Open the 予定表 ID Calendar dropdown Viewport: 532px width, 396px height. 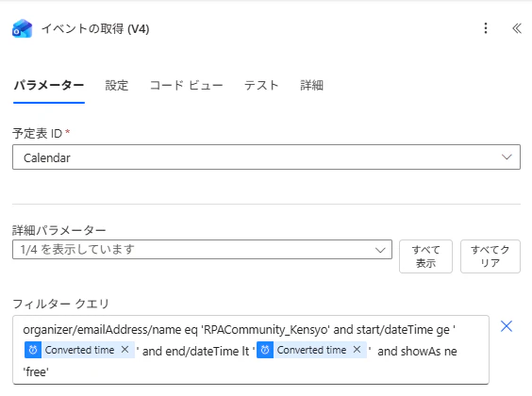266,157
